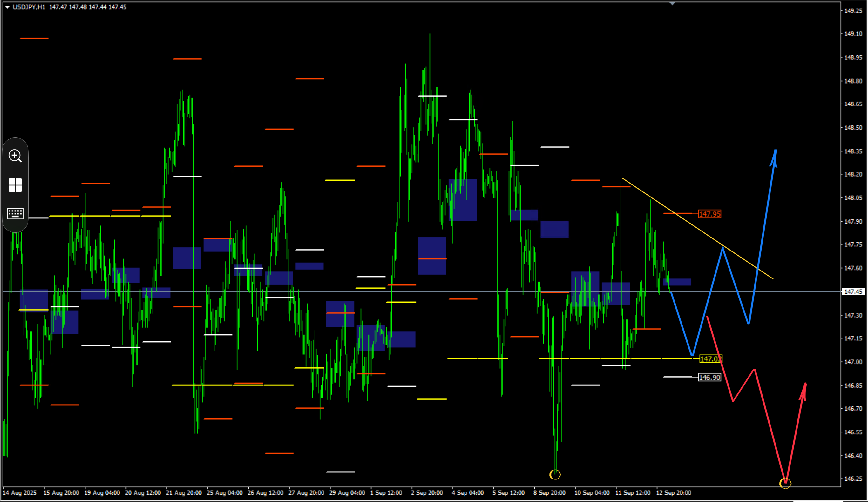868x502 pixels.
Task: Click the 2 Sep 20:00 time label
Action: pos(427,493)
